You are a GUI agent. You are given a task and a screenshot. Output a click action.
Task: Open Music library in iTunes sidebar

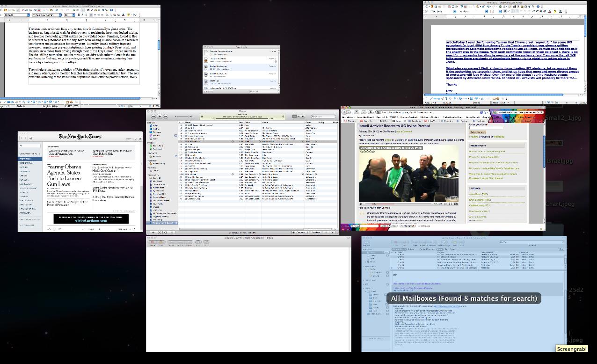click(x=156, y=126)
